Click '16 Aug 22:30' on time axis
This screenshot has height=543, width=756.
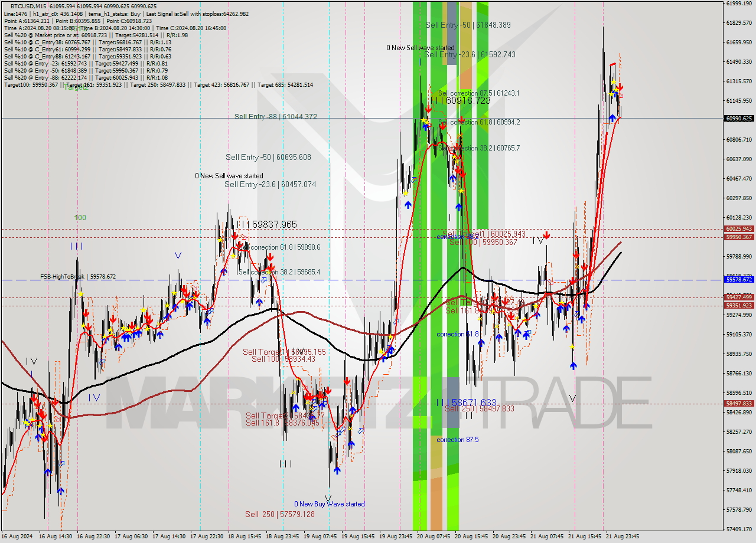[x=93, y=537]
